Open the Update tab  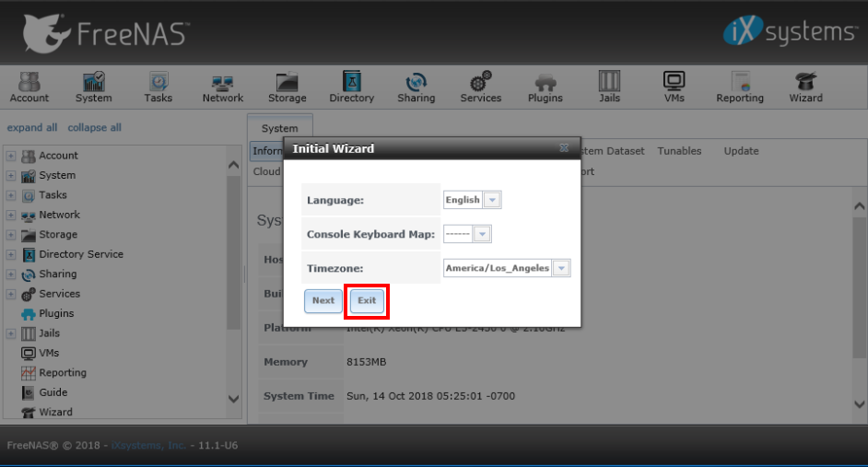click(x=741, y=151)
